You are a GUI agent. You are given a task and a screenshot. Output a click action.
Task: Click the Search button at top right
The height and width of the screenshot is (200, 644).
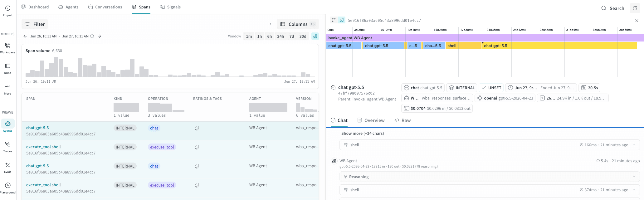pyautogui.click(x=613, y=8)
